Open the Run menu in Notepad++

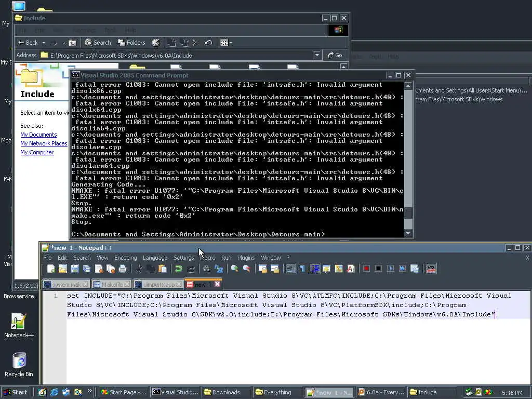pos(227,258)
